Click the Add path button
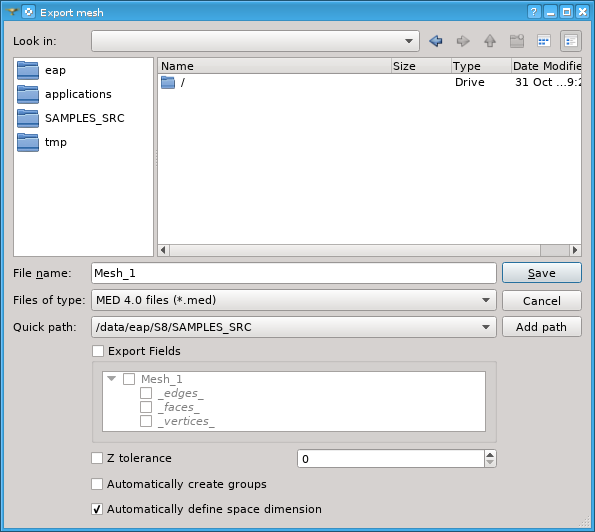The image size is (595, 532). [541, 327]
